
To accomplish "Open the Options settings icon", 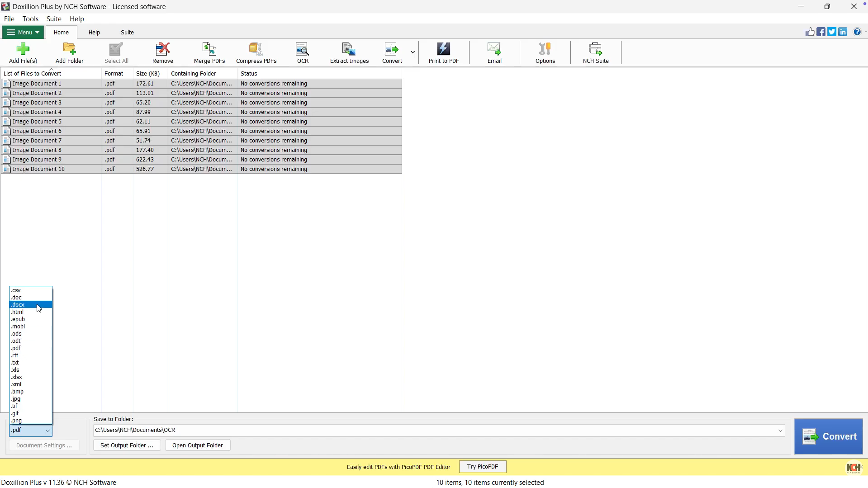I will pos(545,53).
